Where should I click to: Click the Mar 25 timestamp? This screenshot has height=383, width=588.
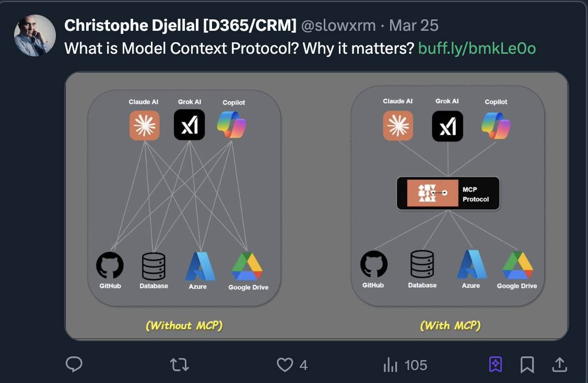click(x=414, y=25)
